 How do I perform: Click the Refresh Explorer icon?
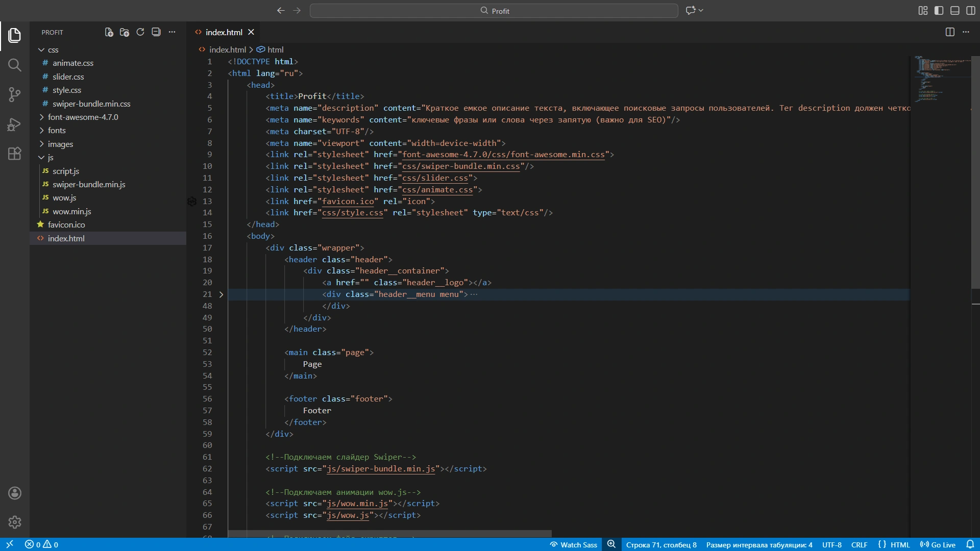click(140, 32)
